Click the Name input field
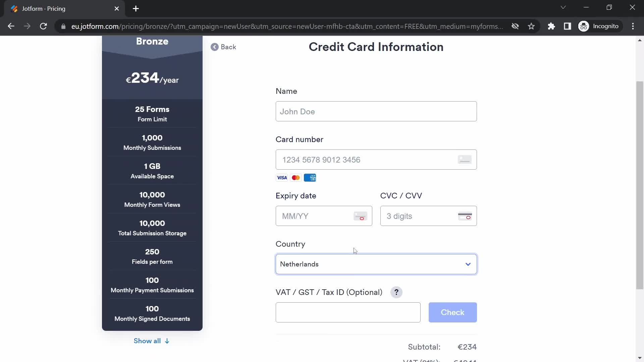 (x=376, y=111)
